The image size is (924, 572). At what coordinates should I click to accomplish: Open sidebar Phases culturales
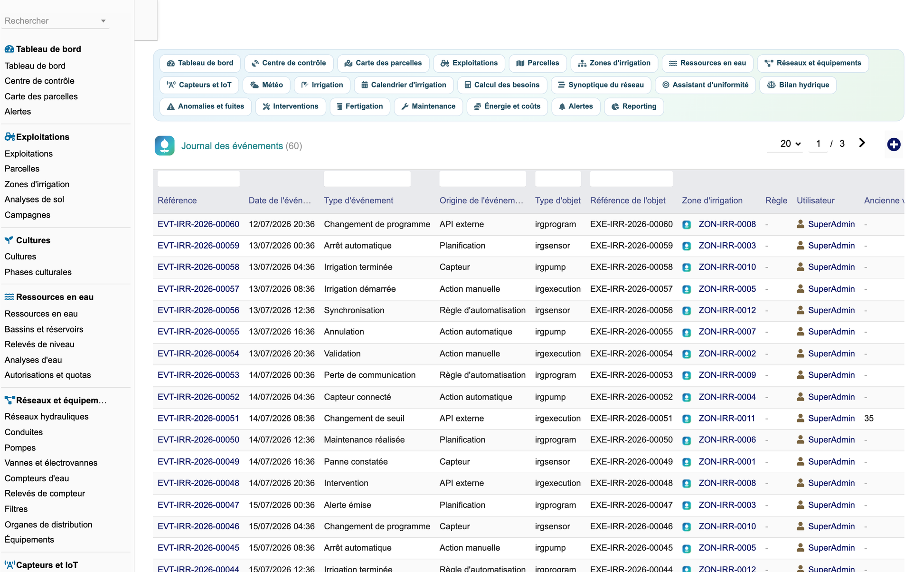click(x=38, y=272)
